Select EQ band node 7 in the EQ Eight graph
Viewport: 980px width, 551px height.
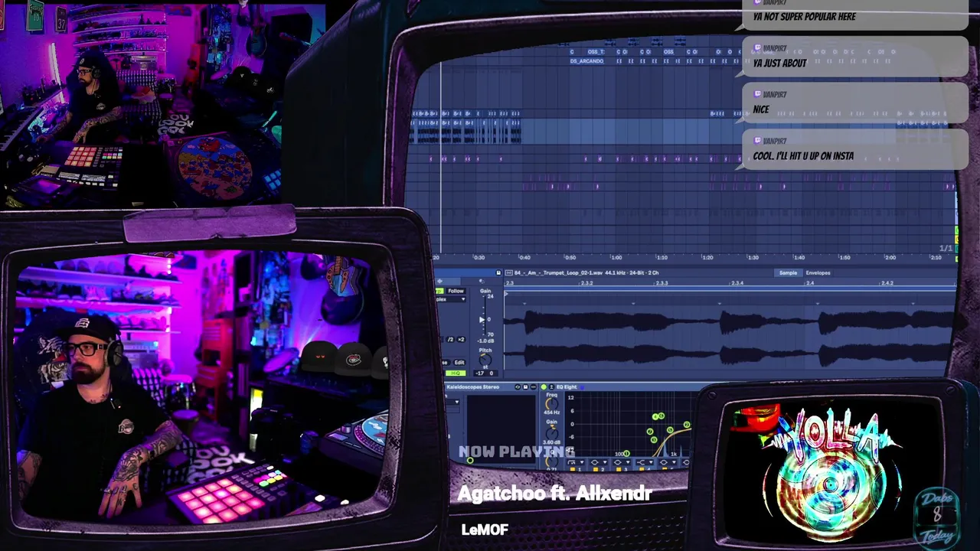649,432
